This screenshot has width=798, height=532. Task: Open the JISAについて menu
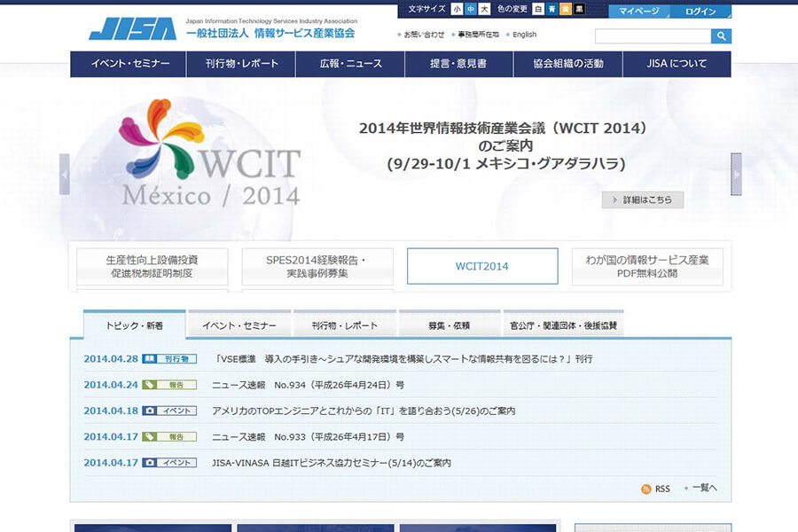tap(677, 64)
